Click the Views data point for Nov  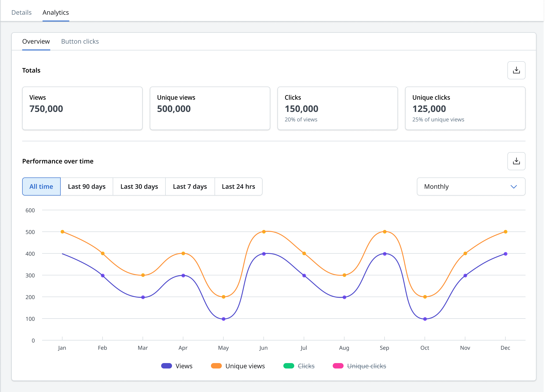465,276
